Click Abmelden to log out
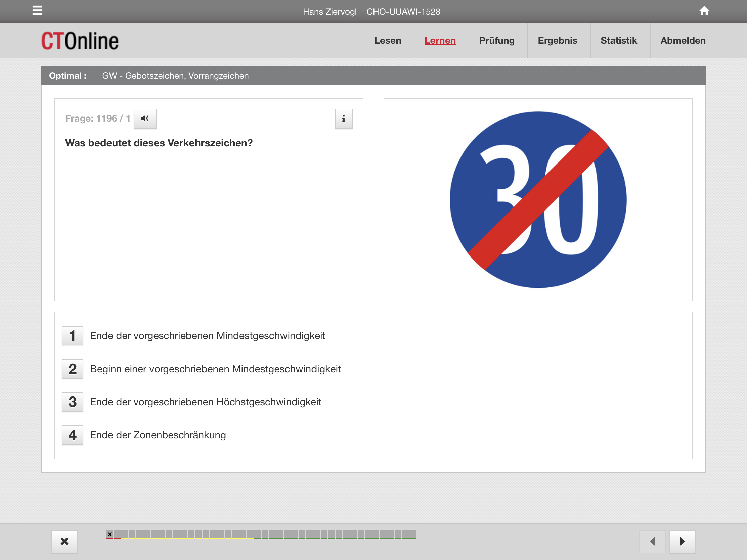Viewport: 747px width, 560px height. tap(683, 41)
